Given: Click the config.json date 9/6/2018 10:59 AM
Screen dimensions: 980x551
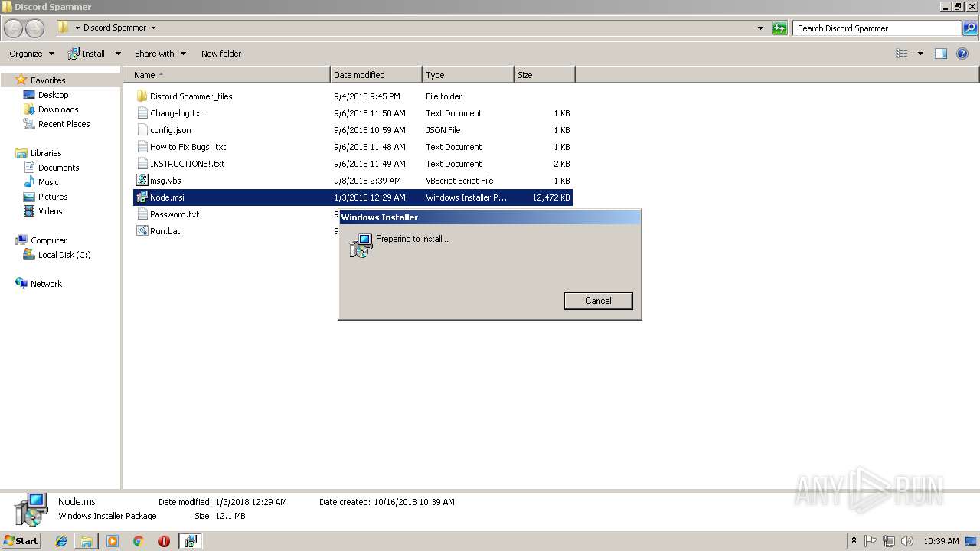Looking at the screenshot, I should (x=370, y=130).
